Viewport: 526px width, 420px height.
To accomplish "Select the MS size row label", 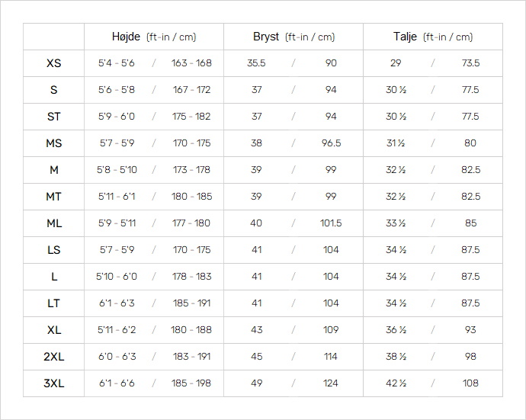I will pos(53,143).
